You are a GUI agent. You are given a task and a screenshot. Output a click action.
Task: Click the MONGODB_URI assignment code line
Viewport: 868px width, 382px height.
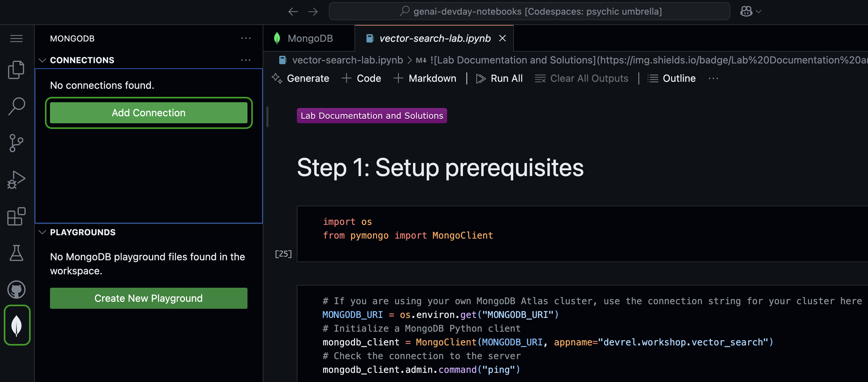pyautogui.click(x=440, y=315)
